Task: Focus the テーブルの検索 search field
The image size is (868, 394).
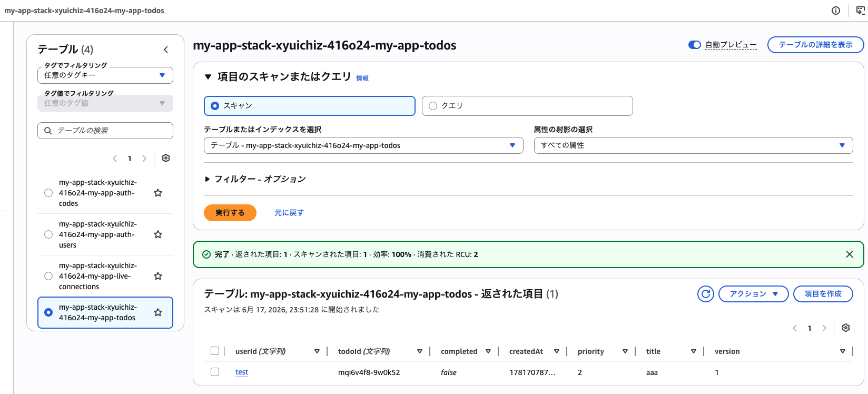Action: (105, 131)
